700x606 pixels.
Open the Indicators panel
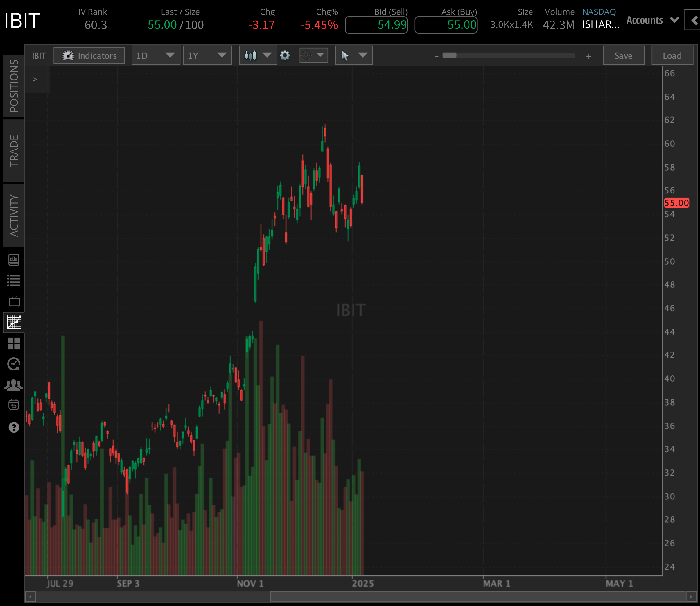(x=89, y=55)
